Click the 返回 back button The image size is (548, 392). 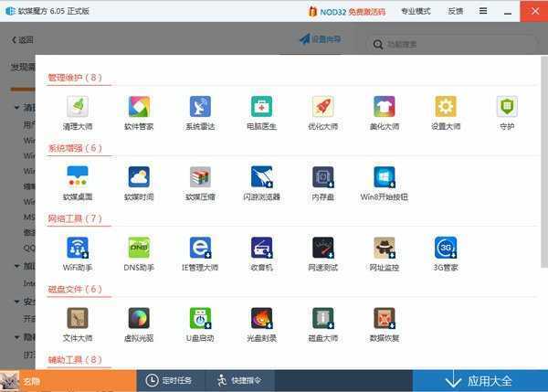[23, 40]
